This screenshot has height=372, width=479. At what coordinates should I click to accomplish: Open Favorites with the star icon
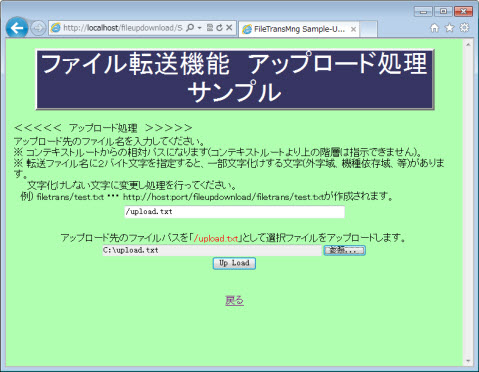pyautogui.click(x=449, y=28)
